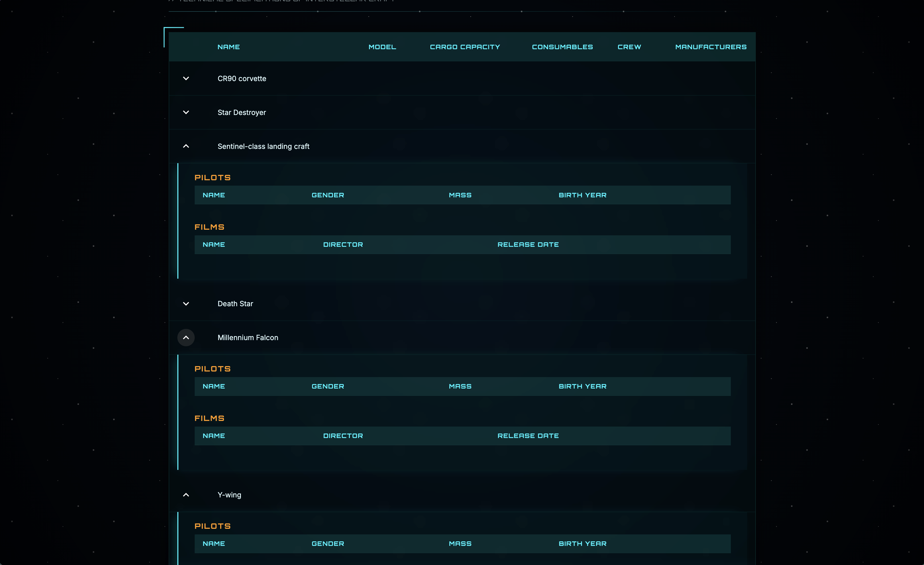The width and height of the screenshot is (924, 565).
Task: Expand the CR90 corvette row
Action: coord(186,79)
